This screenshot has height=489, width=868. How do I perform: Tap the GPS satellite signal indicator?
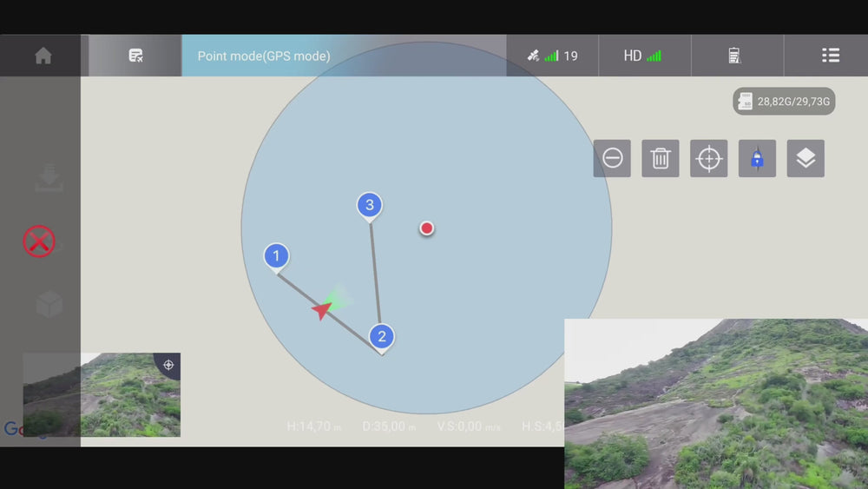tap(552, 56)
